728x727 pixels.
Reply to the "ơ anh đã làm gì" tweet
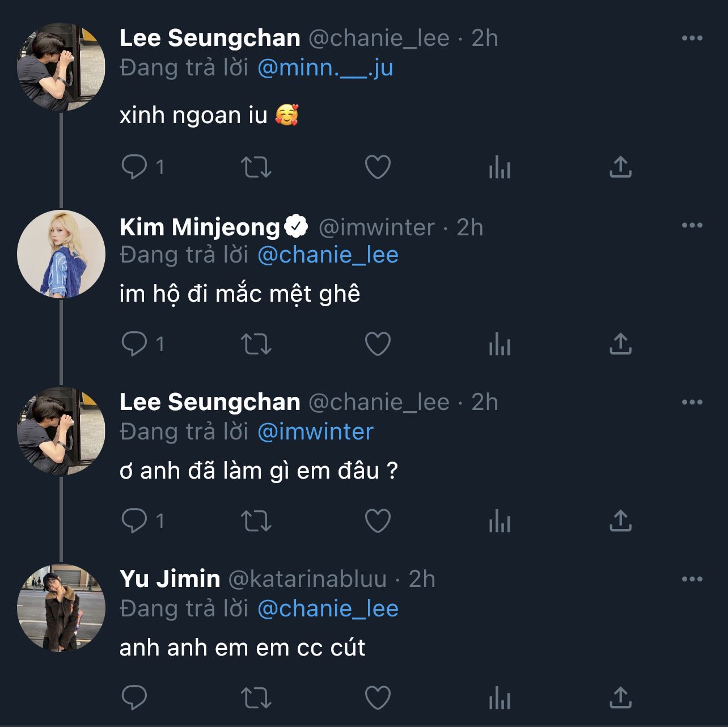click(x=134, y=521)
